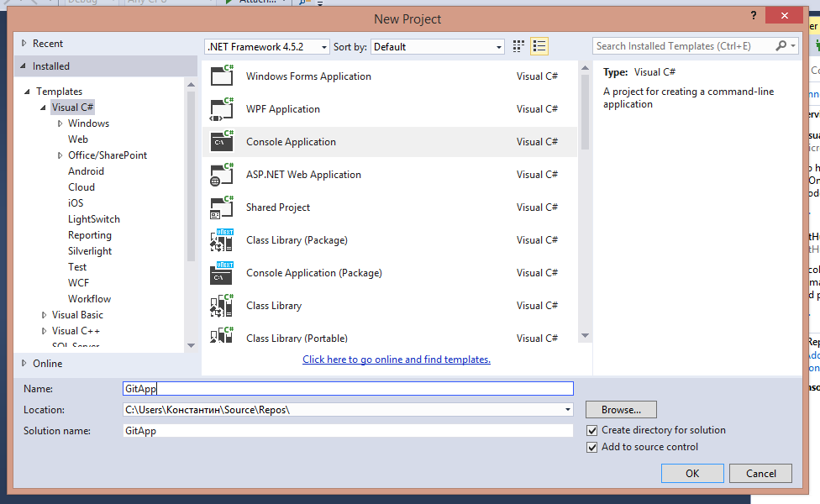Switch to medium icons list view
This screenshot has width=820, height=504.
tap(539, 46)
